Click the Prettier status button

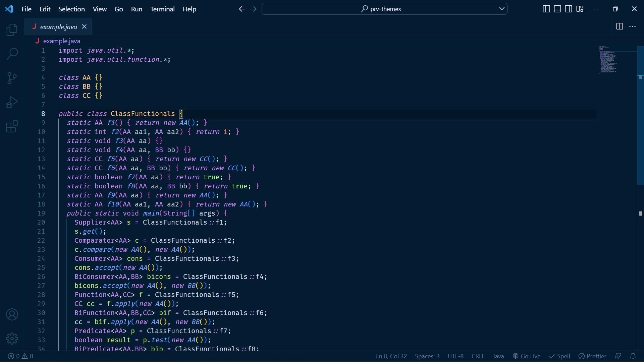tap(592, 356)
